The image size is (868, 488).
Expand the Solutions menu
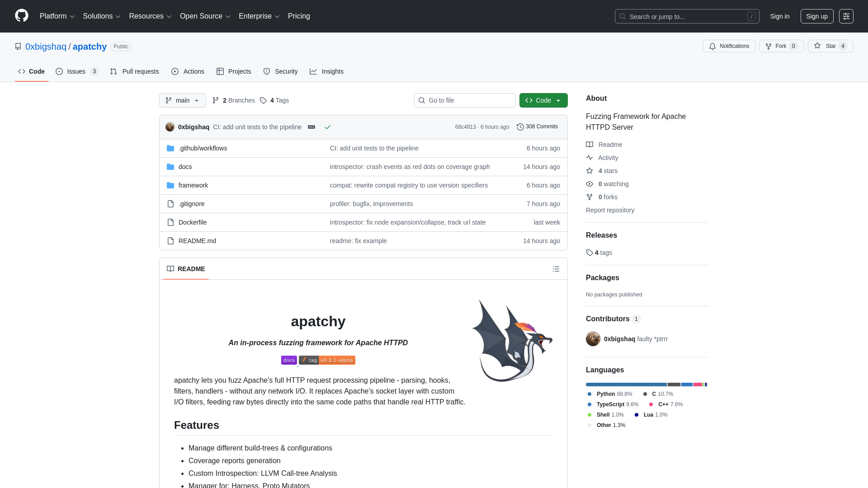(101, 16)
